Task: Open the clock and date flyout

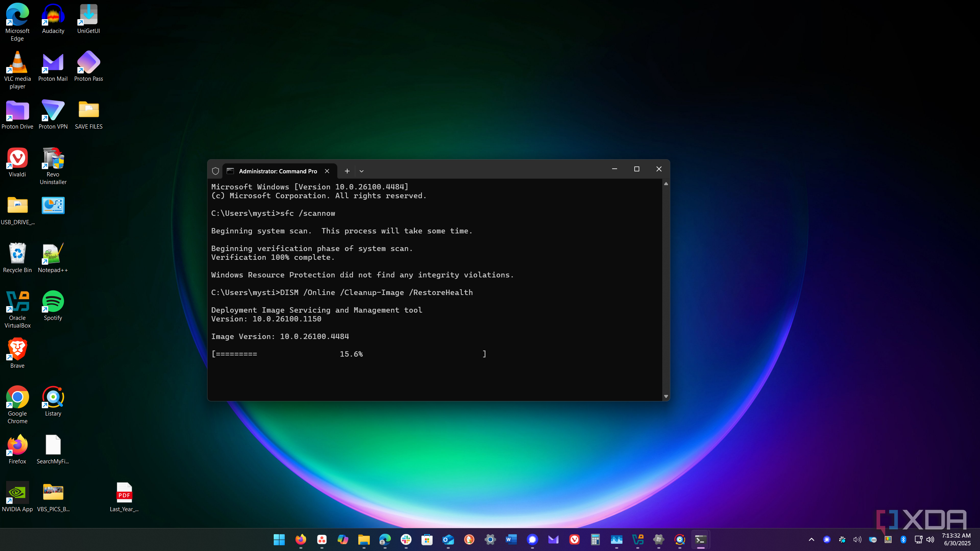Action: [x=956, y=540]
